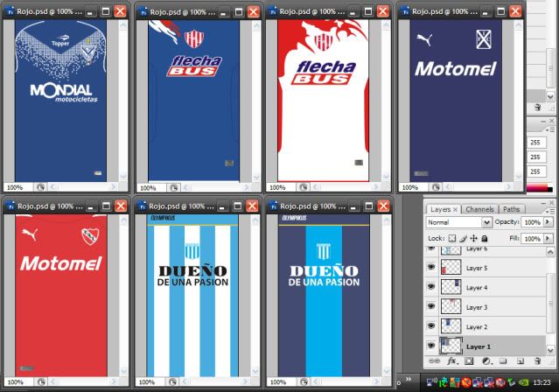Click status icon beside 100% in blue Flecha Bus window
Screen dimensions: 559x392
coord(173,187)
